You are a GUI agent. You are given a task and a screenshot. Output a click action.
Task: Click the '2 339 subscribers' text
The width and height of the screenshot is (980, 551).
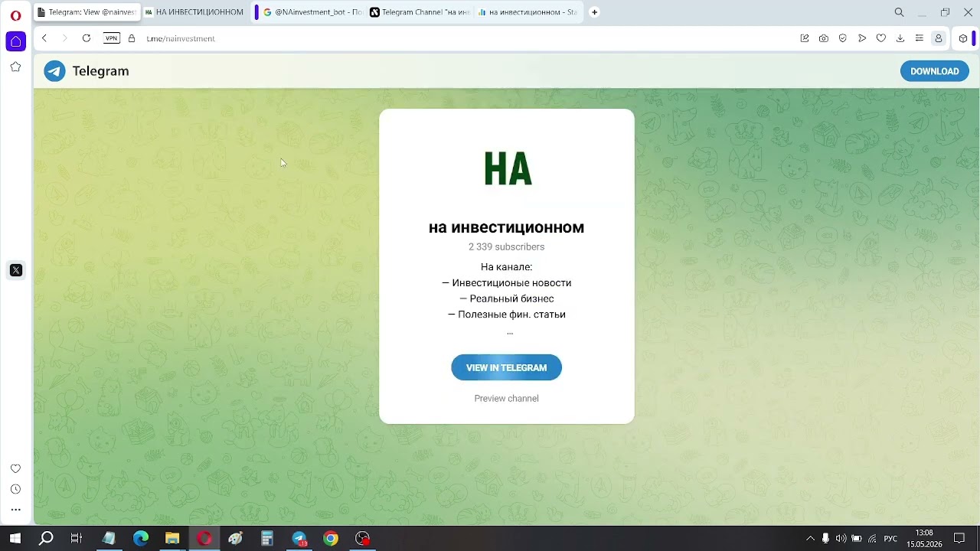[x=506, y=247]
